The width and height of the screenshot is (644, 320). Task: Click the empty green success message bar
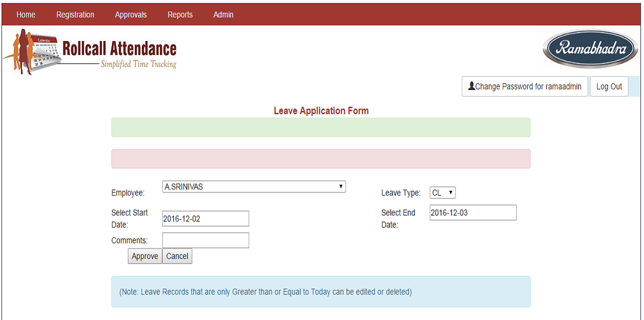[x=320, y=127]
